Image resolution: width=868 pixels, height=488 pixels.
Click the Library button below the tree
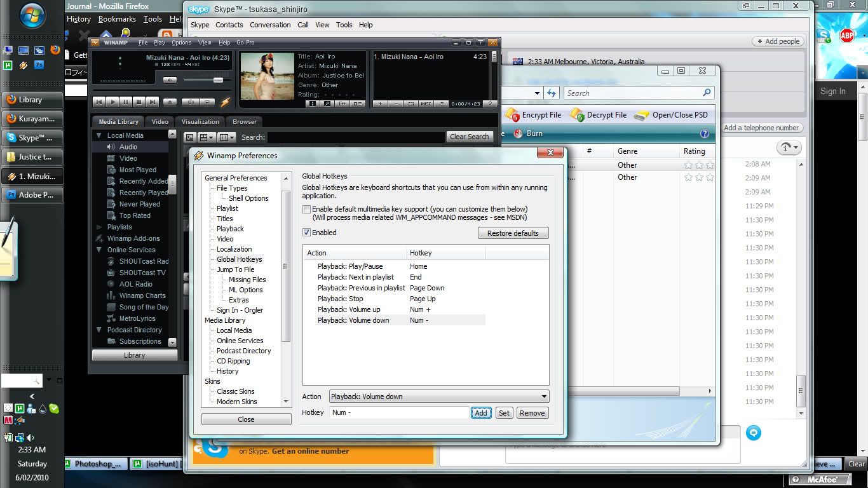(x=134, y=355)
